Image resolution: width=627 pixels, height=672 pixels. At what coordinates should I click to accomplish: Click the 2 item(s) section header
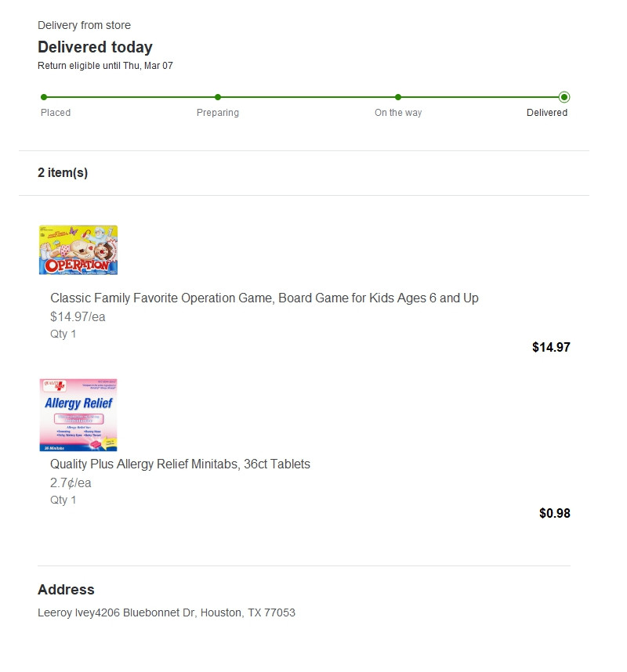(63, 173)
